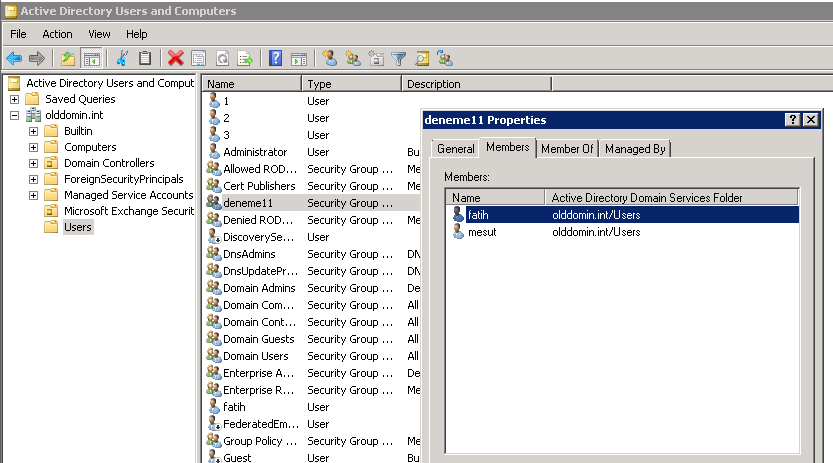
Task: Open the View menu
Action: (99, 34)
